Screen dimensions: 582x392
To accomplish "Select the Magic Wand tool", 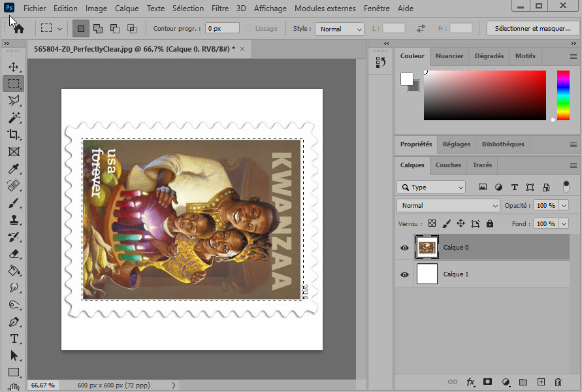I will pyautogui.click(x=13, y=118).
